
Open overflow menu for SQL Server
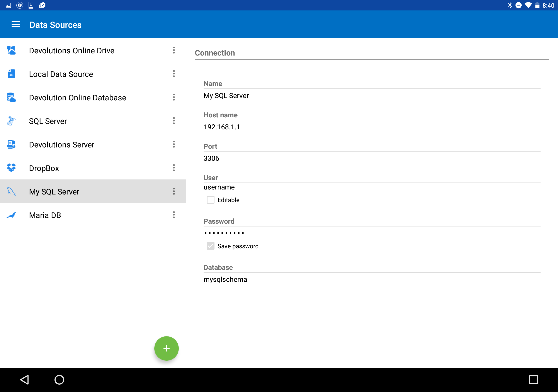[174, 121]
